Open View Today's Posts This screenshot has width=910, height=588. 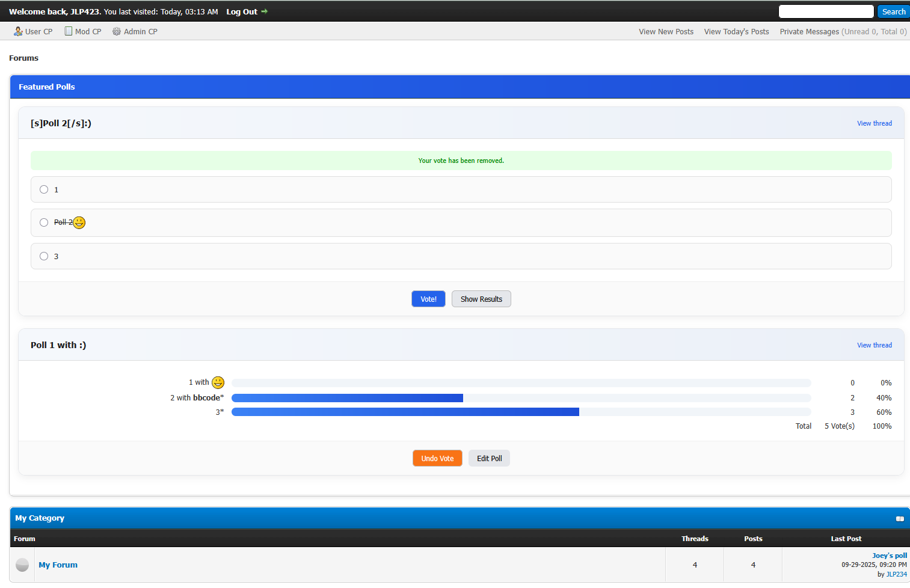coord(736,32)
